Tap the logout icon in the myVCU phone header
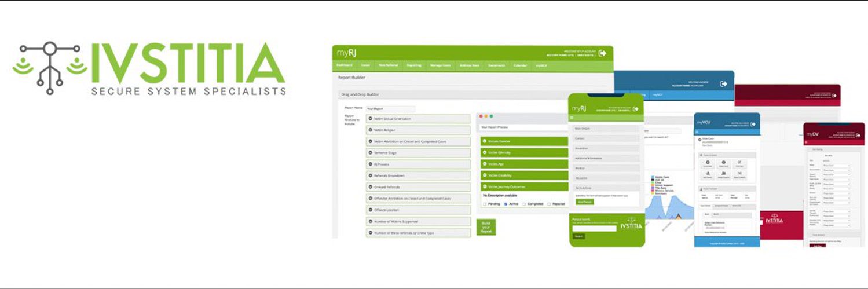868x289 pixels. pos(754,123)
